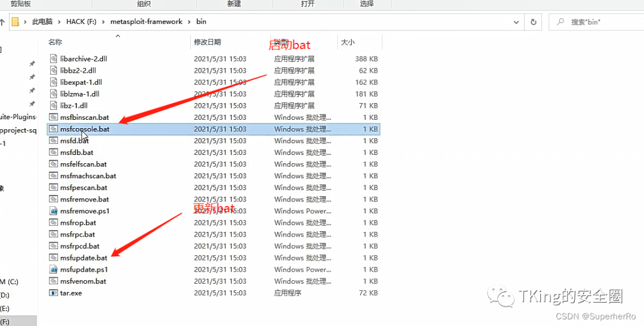Expand metasploit-framework breadcrumb chevron
Image resolution: width=644 pixels, height=326 pixels.
pos(190,22)
